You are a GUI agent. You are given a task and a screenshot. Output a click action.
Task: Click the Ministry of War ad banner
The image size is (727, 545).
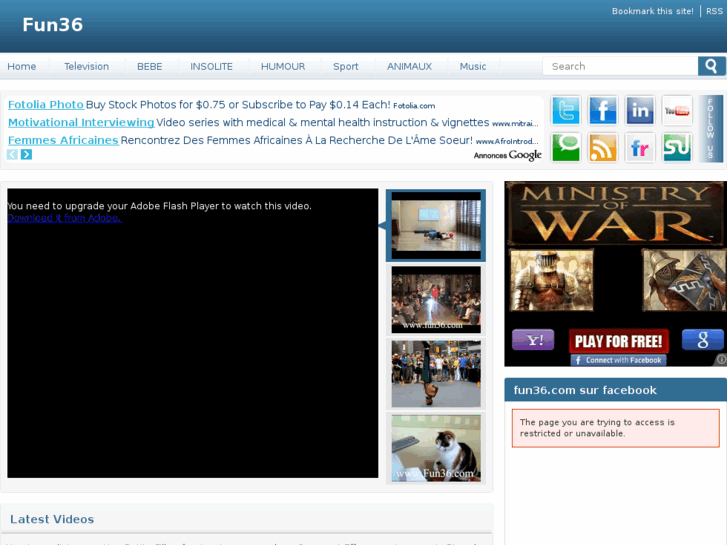(616, 274)
